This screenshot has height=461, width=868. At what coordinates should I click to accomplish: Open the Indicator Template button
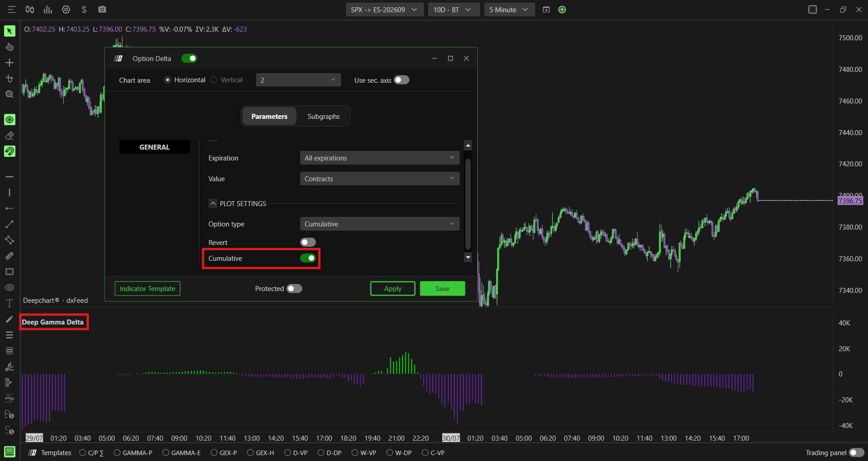coord(147,288)
